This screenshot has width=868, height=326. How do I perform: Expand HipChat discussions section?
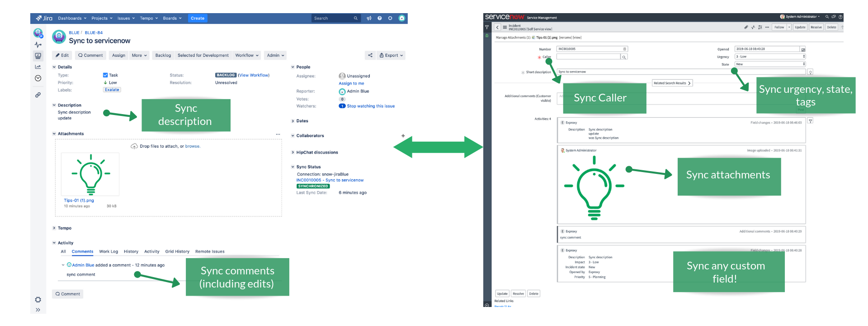293,153
